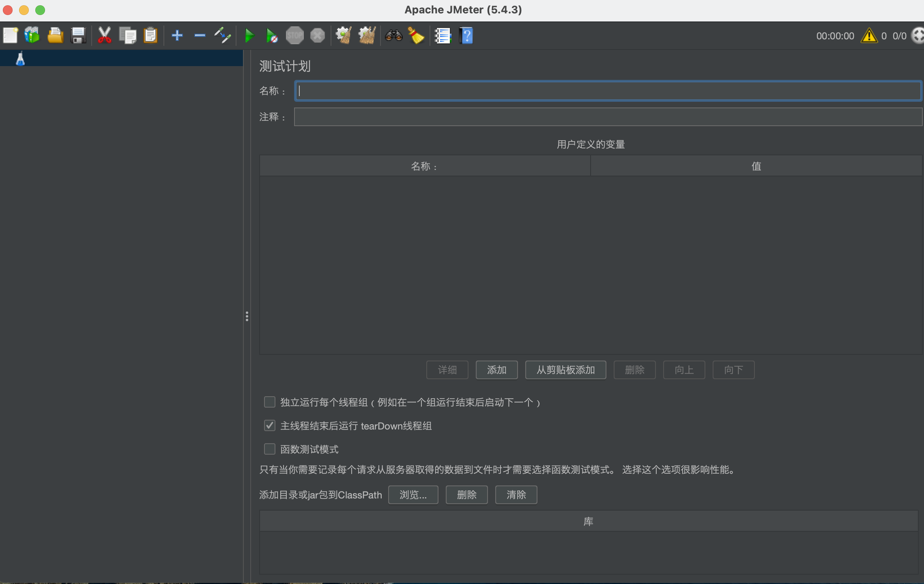This screenshot has width=924, height=584.
Task: Click the 00:00:00 elapsed time display
Action: tap(835, 36)
